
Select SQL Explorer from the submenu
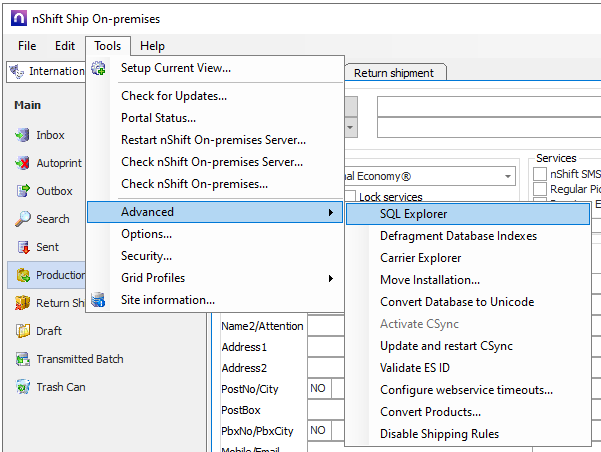pyautogui.click(x=414, y=213)
